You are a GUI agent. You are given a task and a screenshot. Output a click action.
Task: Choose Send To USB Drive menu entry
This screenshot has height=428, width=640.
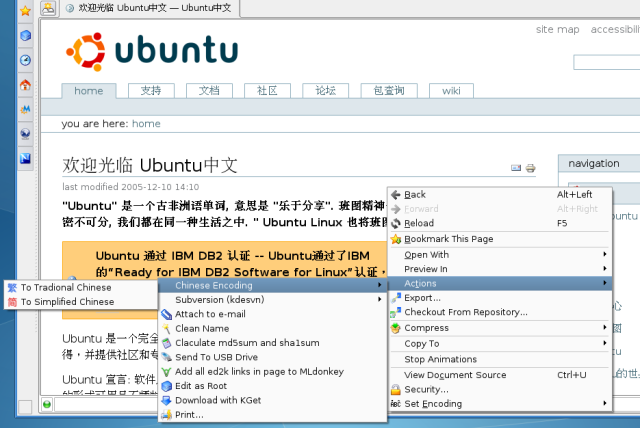[x=272, y=357]
